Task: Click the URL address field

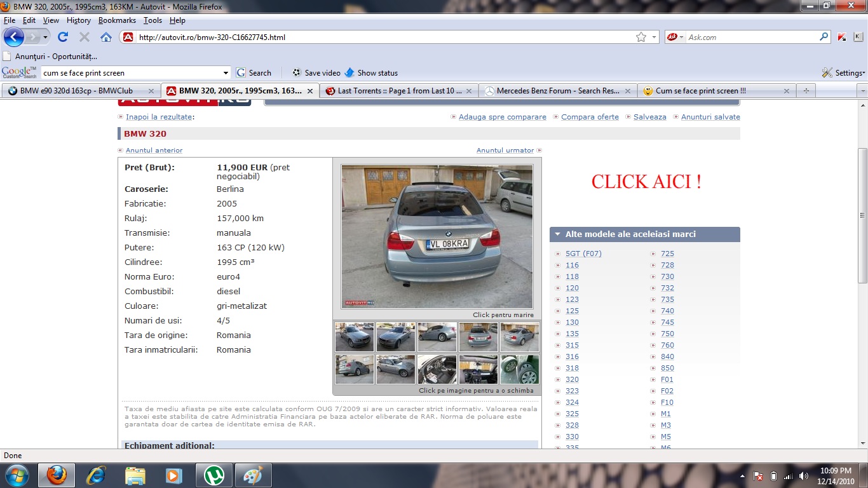Action: click(x=384, y=37)
